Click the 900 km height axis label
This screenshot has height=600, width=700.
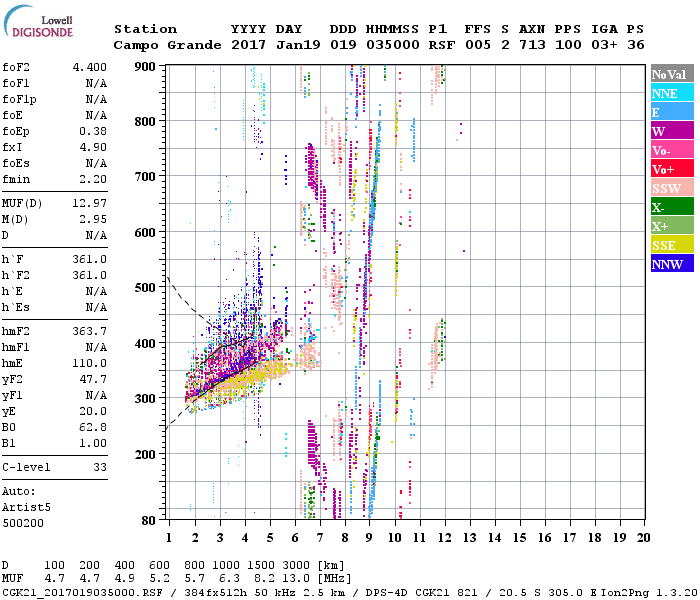(x=147, y=66)
